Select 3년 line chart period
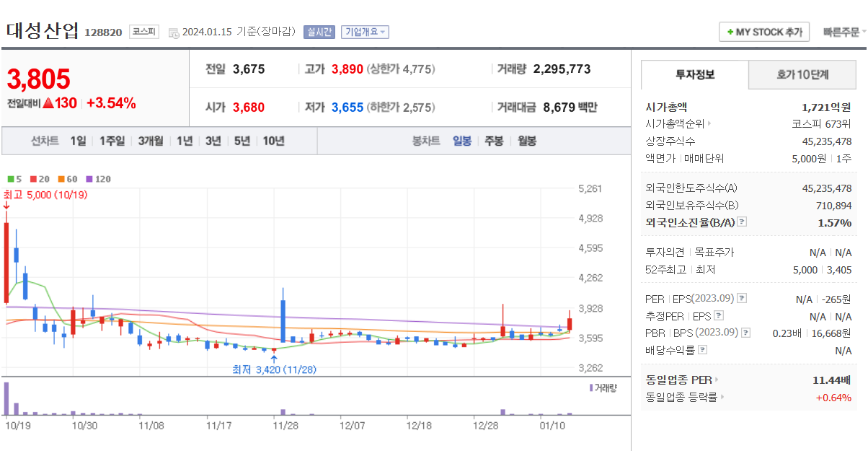Image resolution: width=868 pixels, height=451 pixels. point(213,141)
